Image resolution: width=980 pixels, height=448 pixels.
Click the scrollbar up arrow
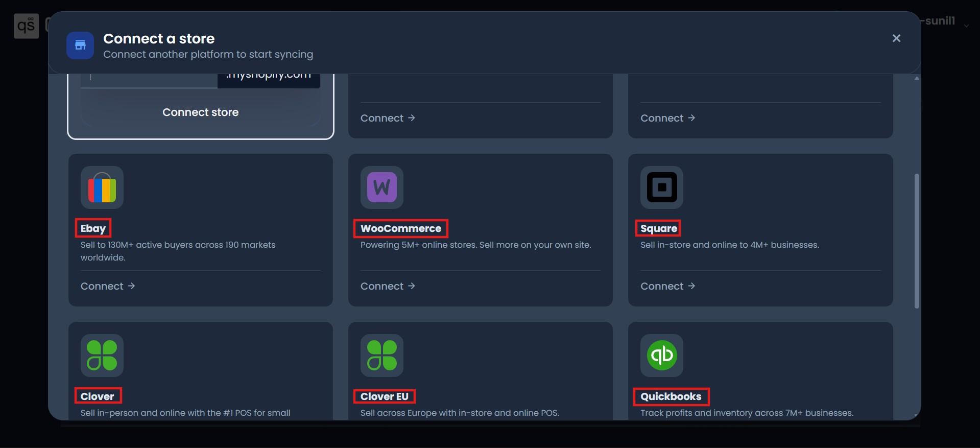(917, 79)
